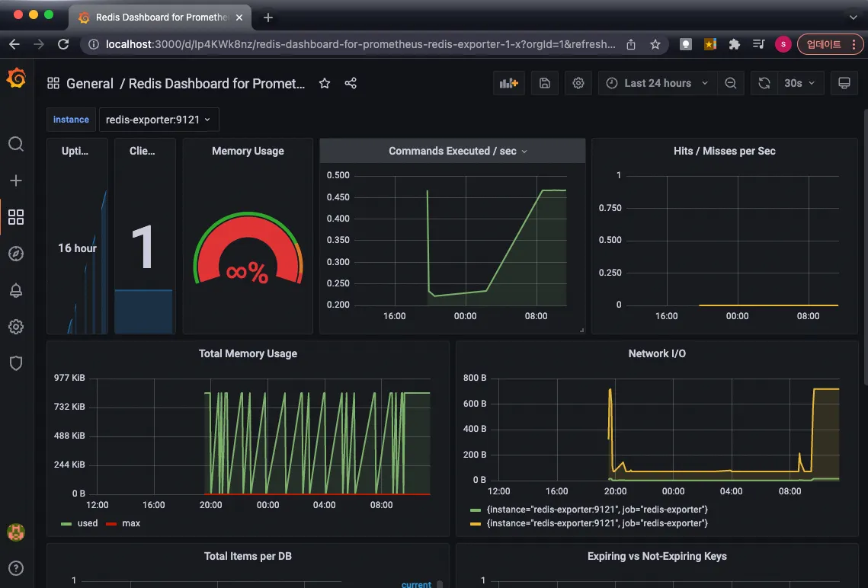Open the 'Last 24 hours' time picker
This screenshot has width=868, height=588.
point(657,83)
